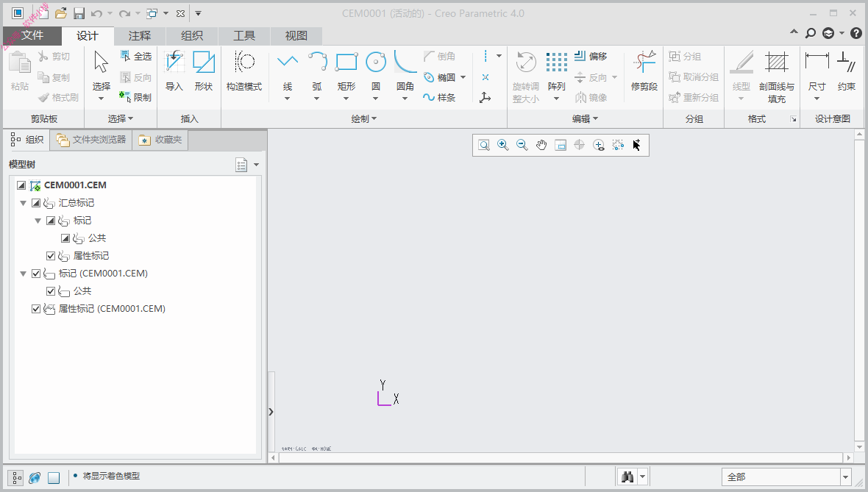Viewport: 868px width, 492px height.
Task: Collapse the left panel with sash arrow
Action: [271, 412]
